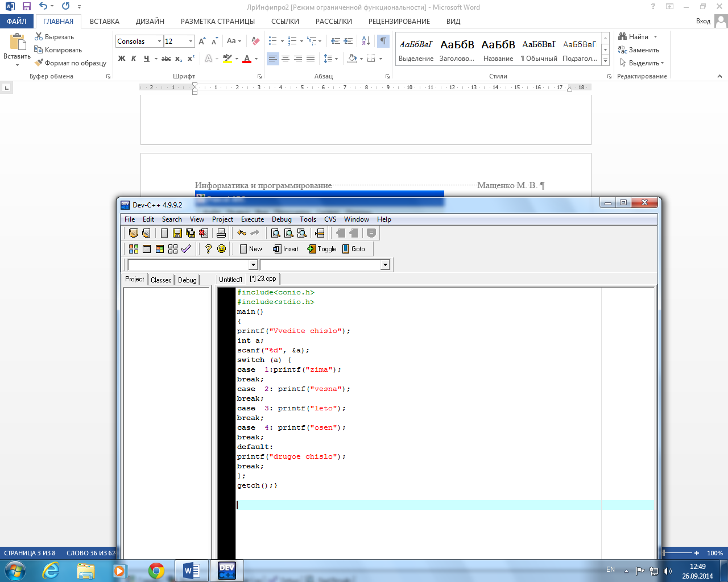Open ВСТАВКА ribbon tab in Word
This screenshot has height=582, width=728.
[105, 21]
